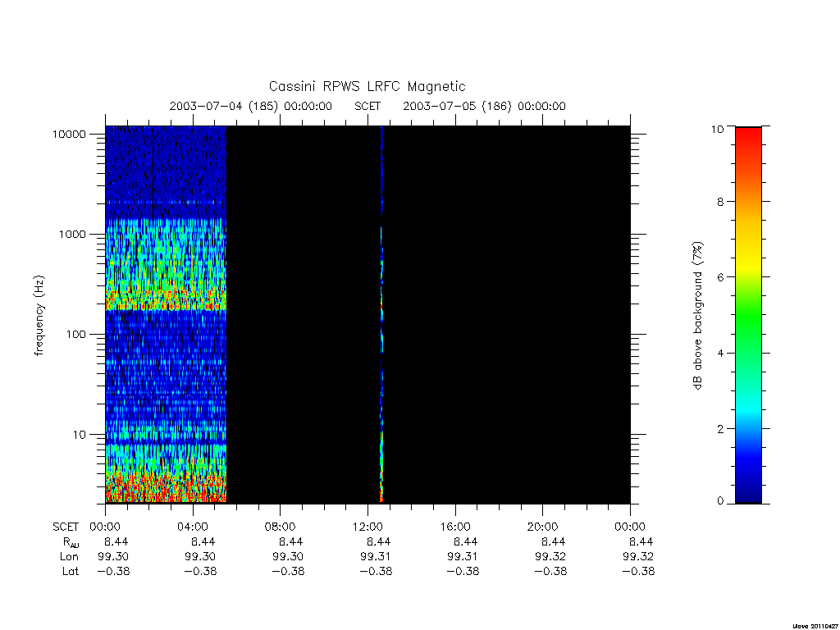The height and width of the screenshot is (630, 840).
Task: Click the R AU row label
Action: 71,542
